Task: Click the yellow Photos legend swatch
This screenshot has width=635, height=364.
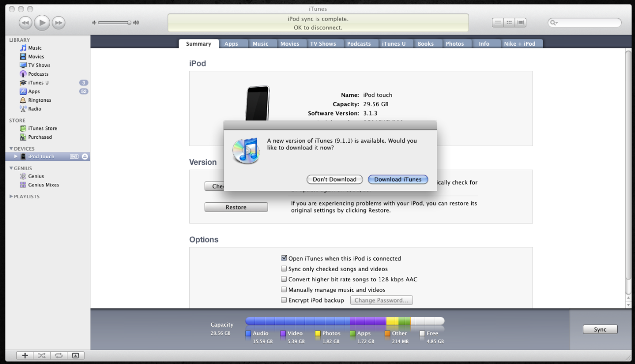Action: point(318,334)
